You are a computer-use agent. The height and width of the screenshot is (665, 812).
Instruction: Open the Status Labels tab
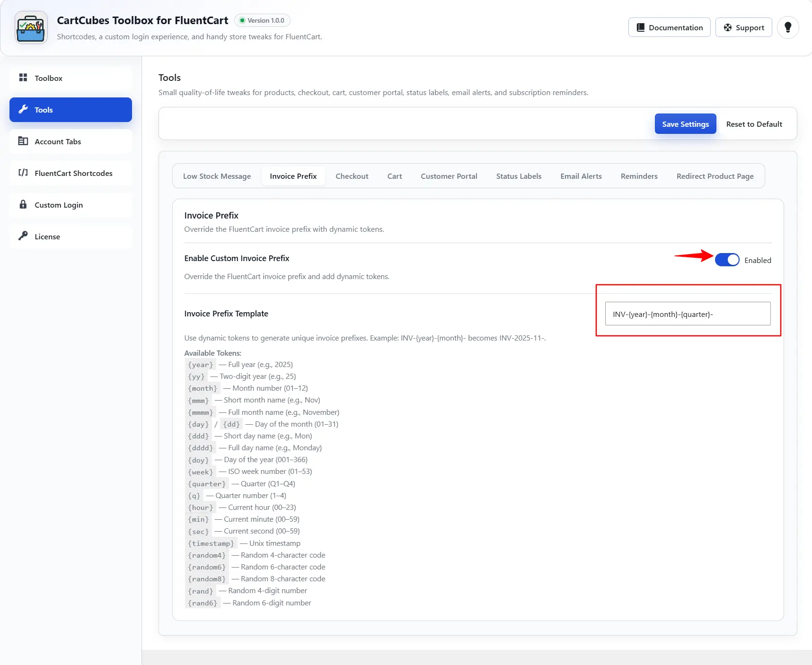(x=519, y=176)
